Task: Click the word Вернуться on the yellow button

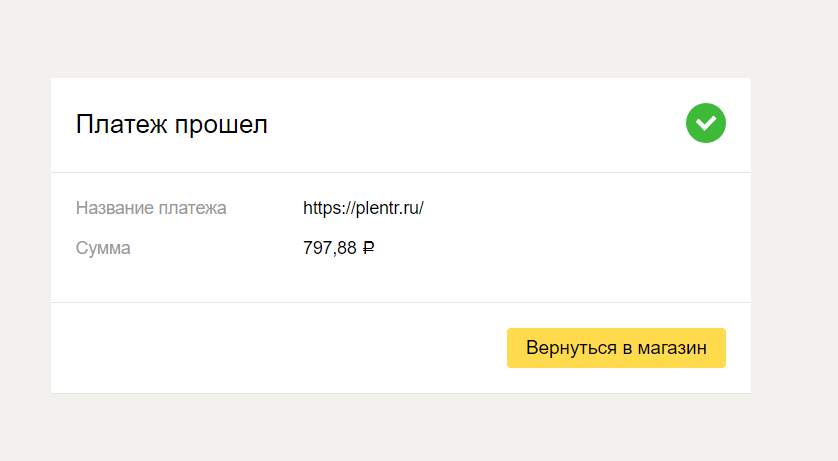Action: pyautogui.click(x=571, y=348)
